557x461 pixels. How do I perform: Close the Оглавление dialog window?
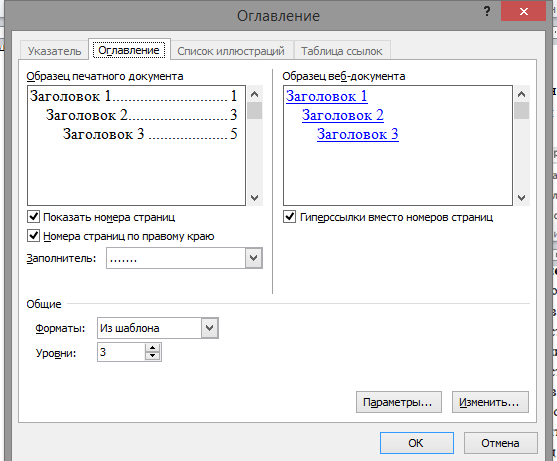pyautogui.click(x=523, y=12)
